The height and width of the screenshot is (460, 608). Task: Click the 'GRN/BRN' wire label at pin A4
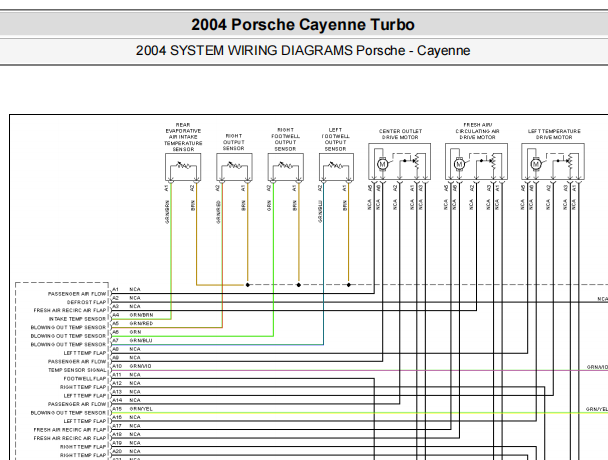(x=141, y=315)
